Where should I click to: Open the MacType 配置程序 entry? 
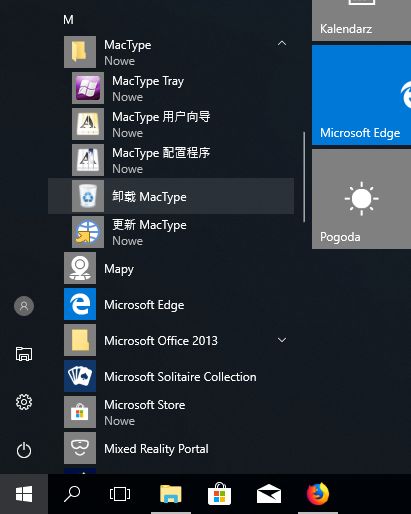click(171, 160)
